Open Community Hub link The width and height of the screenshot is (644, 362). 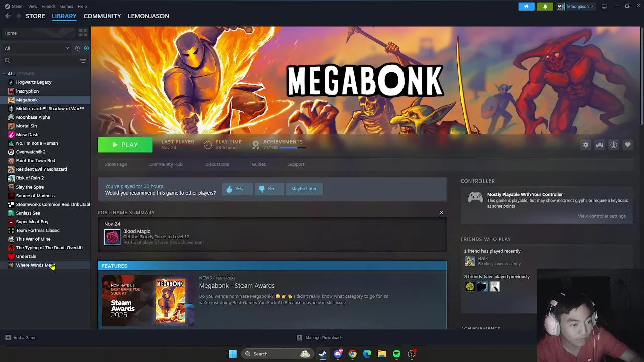point(166,164)
